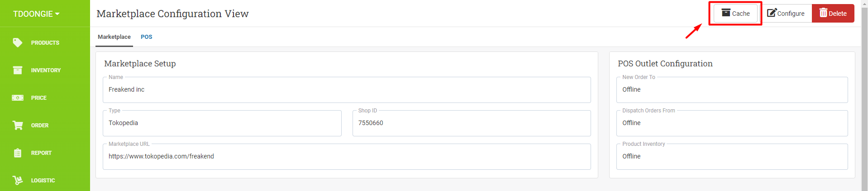Click the Shop ID field

click(472, 123)
